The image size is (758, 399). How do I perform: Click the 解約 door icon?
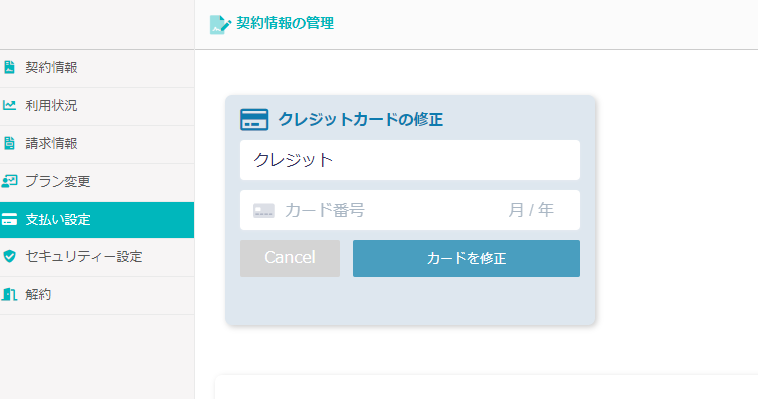(x=9, y=295)
